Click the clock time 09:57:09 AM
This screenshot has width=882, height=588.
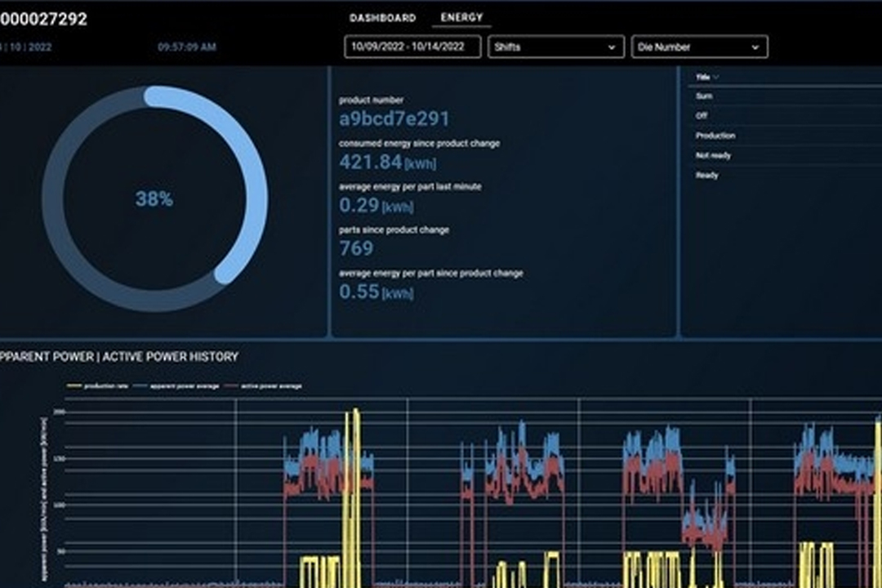point(187,47)
